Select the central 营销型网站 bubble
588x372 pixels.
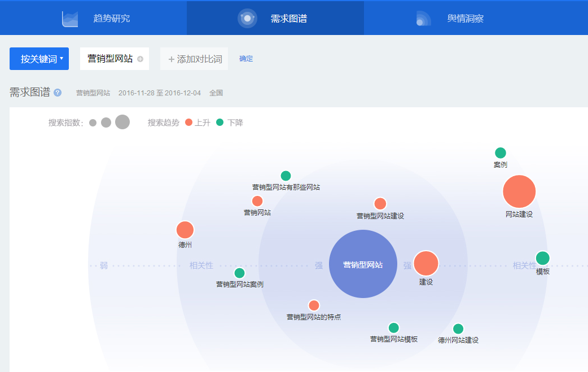pyautogui.click(x=363, y=264)
